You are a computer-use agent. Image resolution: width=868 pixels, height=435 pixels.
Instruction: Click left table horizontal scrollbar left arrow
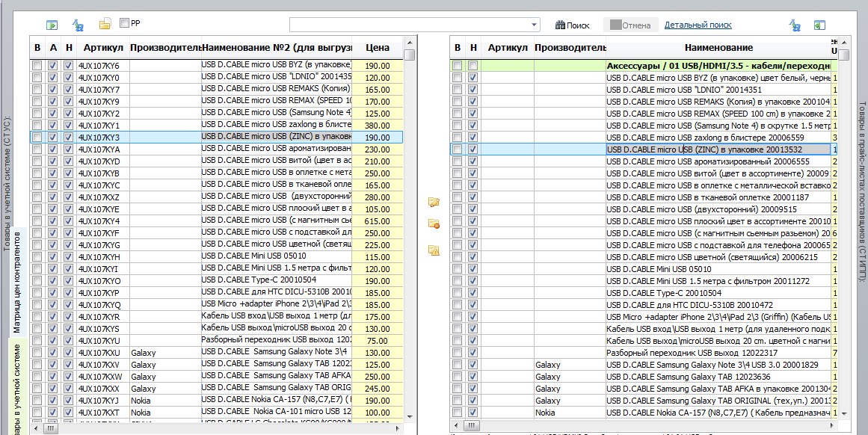pyautogui.click(x=37, y=428)
